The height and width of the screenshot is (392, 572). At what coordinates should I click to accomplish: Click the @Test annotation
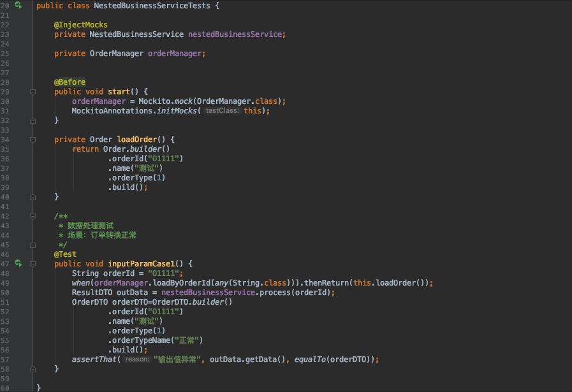[65, 254]
